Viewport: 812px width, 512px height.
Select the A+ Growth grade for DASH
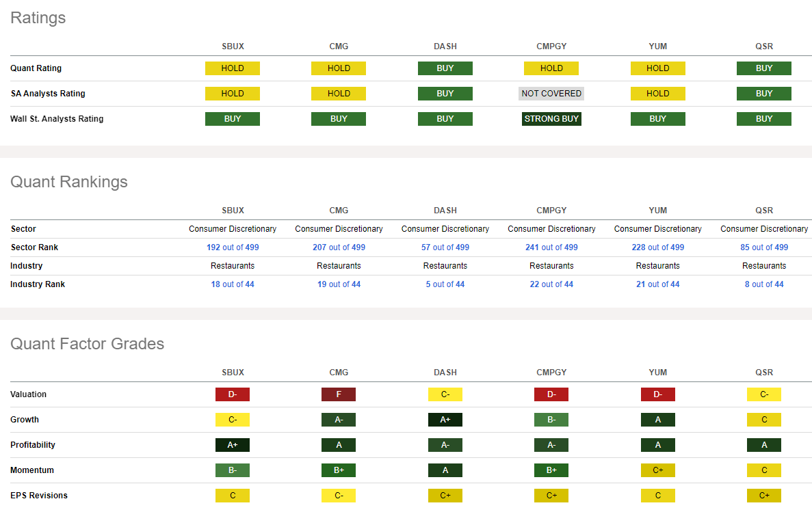[x=445, y=420]
